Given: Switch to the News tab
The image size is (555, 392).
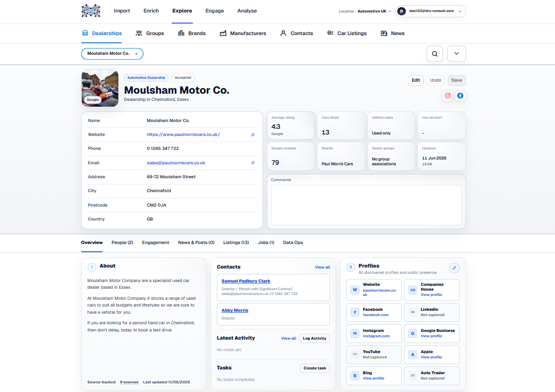Looking at the screenshot, I should click(392, 33).
